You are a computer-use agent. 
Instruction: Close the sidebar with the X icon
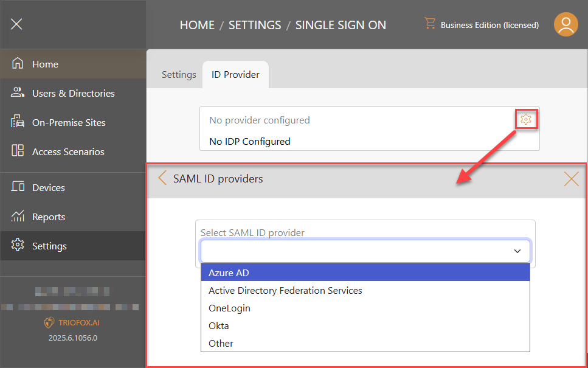click(16, 24)
